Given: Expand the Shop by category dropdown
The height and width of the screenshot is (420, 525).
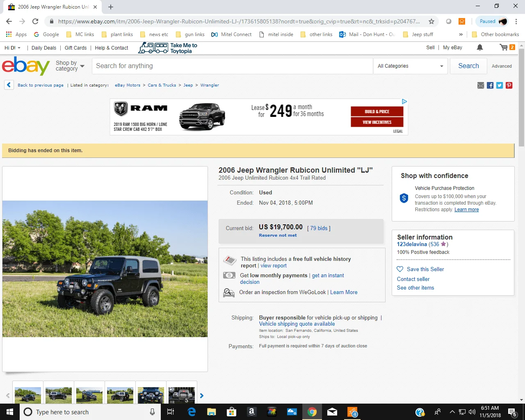Looking at the screenshot, I should [x=70, y=66].
